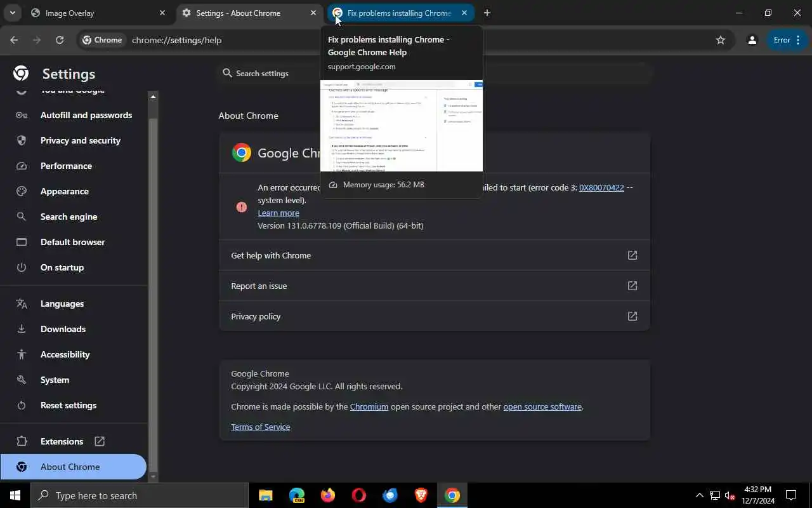This screenshot has width=812, height=508.
Task: Reload the current page
Action: [x=60, y=40]
